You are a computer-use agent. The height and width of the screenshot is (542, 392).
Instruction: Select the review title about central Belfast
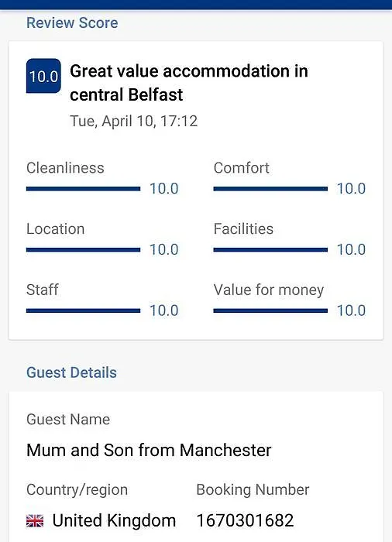(189, 83)
